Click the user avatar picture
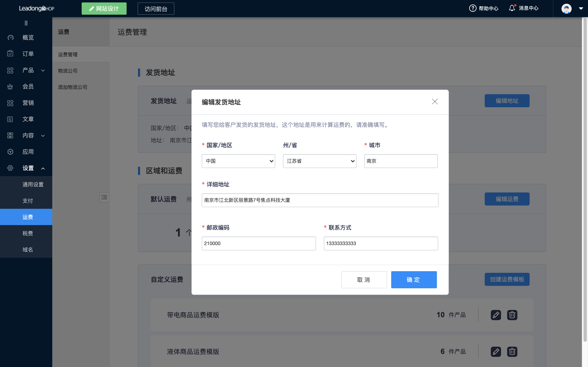Image resolution: width=588 pixels, height=367 pixels. point(566,9)
